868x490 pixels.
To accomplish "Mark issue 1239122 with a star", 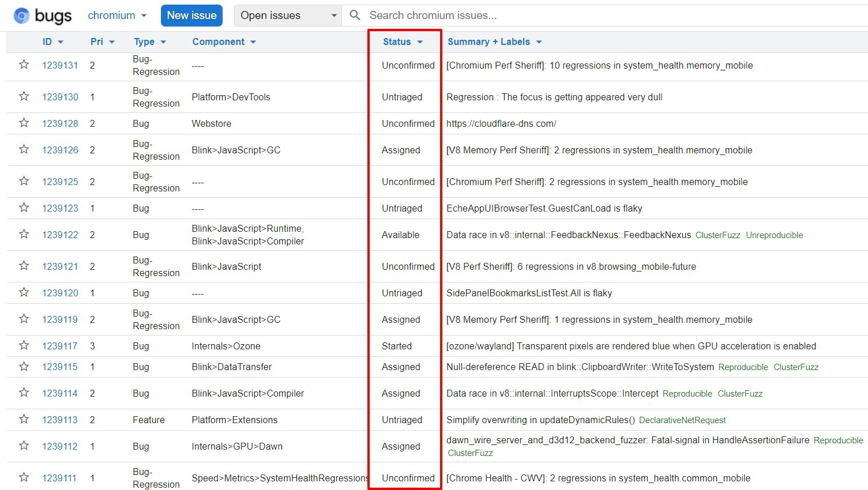I will (x=24, y=234).
